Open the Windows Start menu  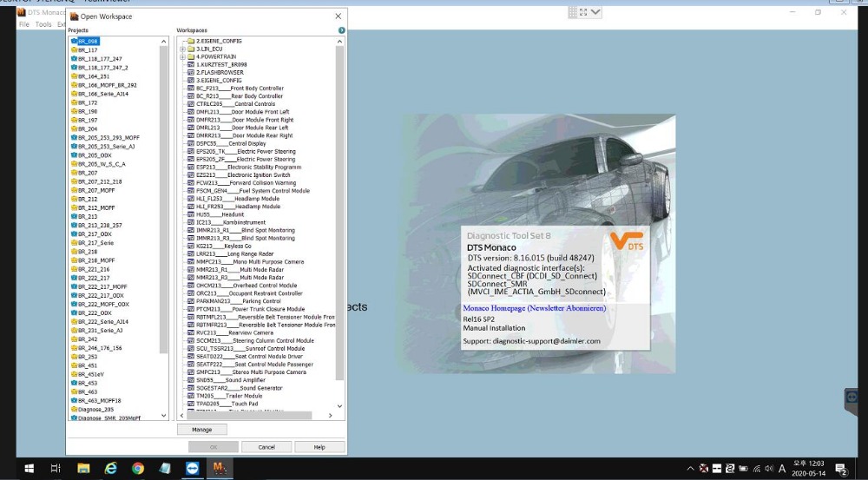(x=29, y=469)
